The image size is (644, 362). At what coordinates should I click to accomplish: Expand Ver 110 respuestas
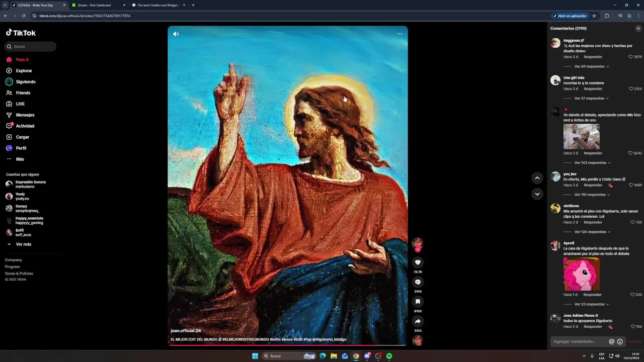(593, 195)
